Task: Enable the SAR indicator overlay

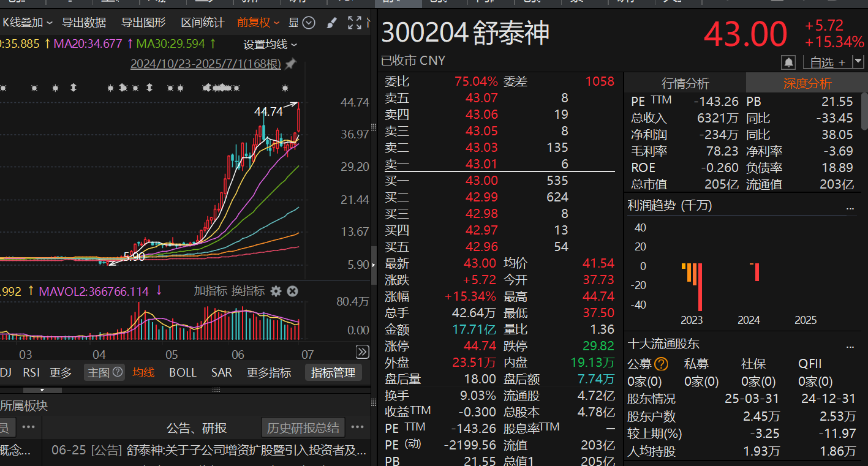Action: pos(221,372)
